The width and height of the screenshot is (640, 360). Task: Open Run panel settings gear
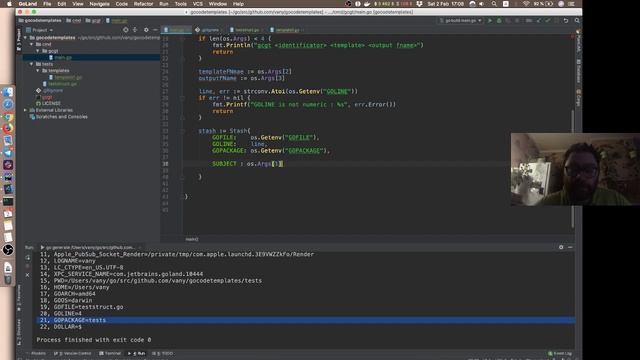[x=561, y=247]
